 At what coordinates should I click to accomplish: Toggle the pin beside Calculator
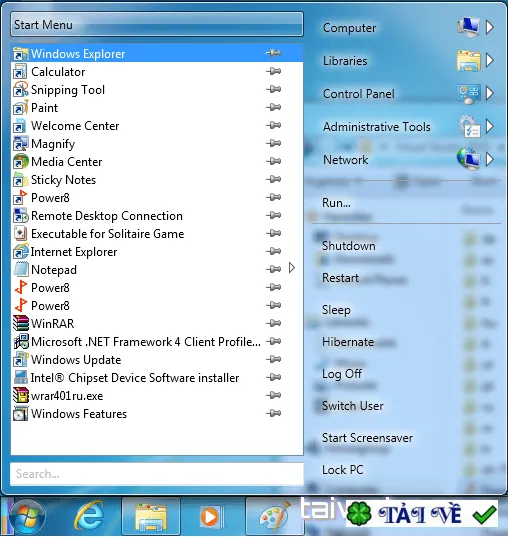(273, 71)
